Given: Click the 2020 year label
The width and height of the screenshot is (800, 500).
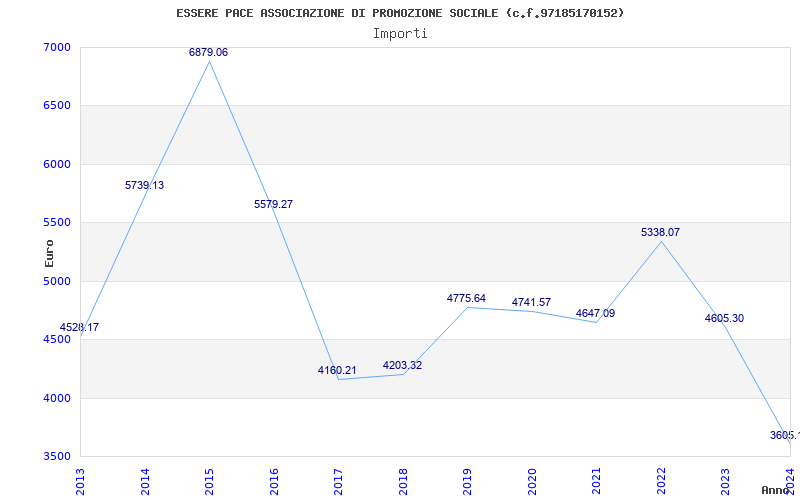Looking at the screenshot, I should (532, 481).
